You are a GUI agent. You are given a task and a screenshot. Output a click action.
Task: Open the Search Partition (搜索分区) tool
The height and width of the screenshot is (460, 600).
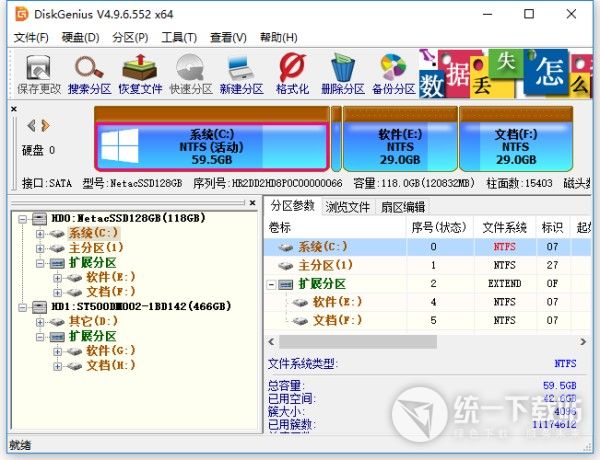(x=89, y=75)
